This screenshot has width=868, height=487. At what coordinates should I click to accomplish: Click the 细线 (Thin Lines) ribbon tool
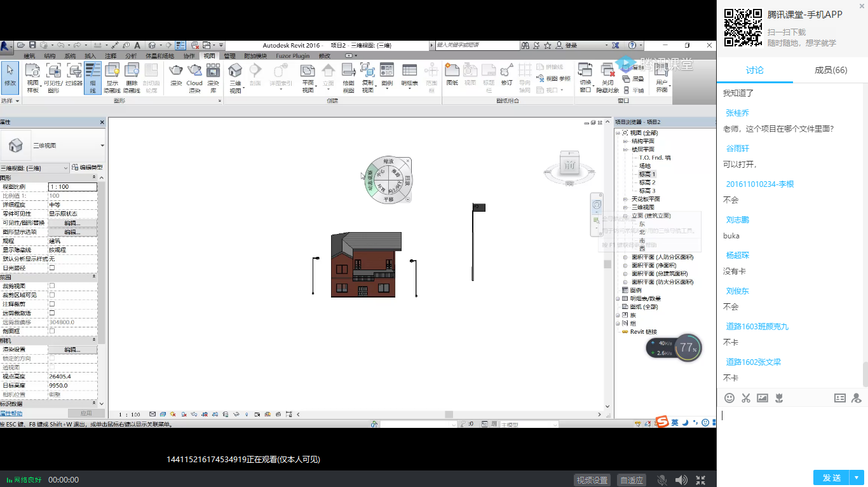coord(93,78)
